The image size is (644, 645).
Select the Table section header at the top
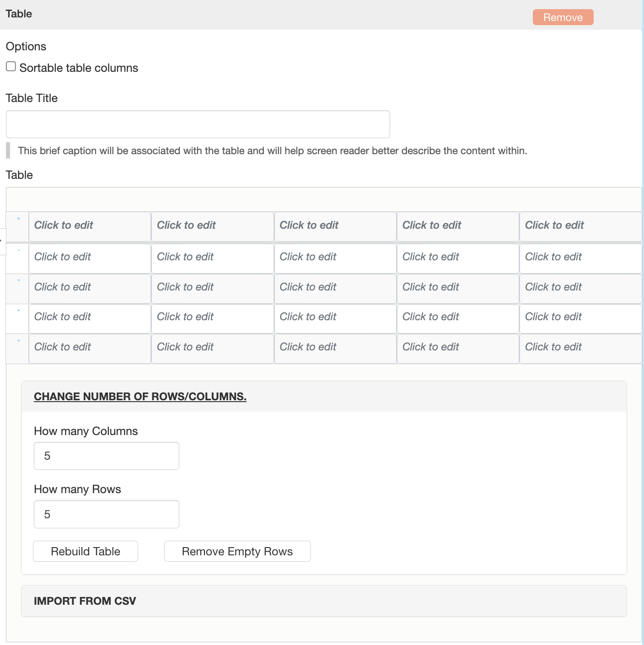click(19, 14)
